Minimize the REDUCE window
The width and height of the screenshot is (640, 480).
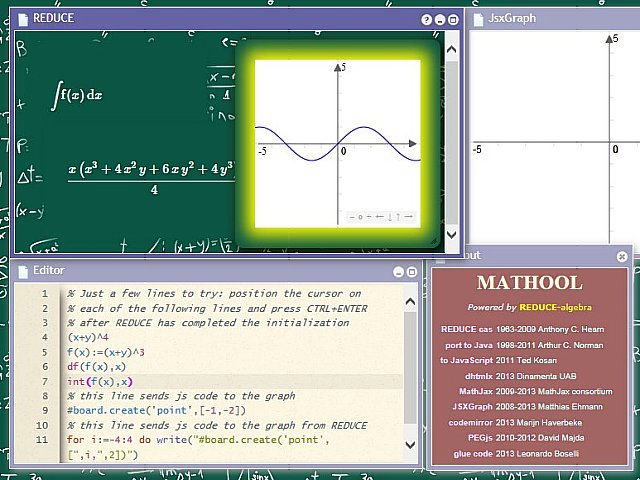(440, 20)
